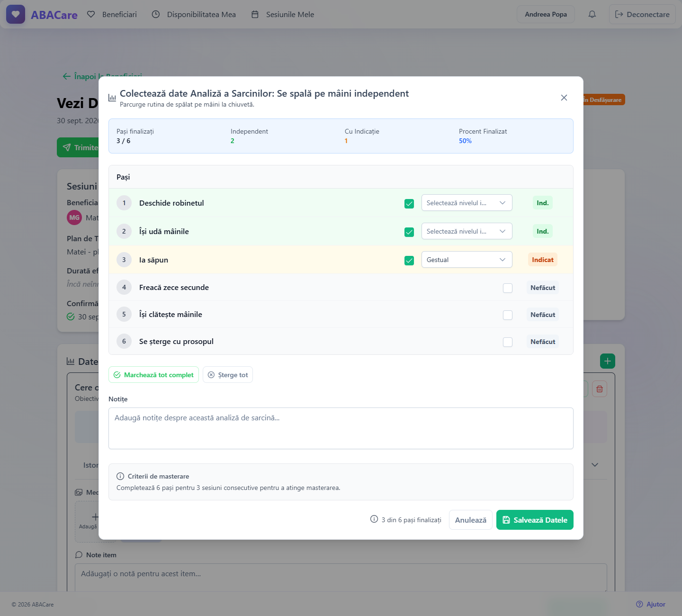Click the info icon beside Criterii de masterare
The height and width of the screenshot is (616, 682).
point(120,476)
